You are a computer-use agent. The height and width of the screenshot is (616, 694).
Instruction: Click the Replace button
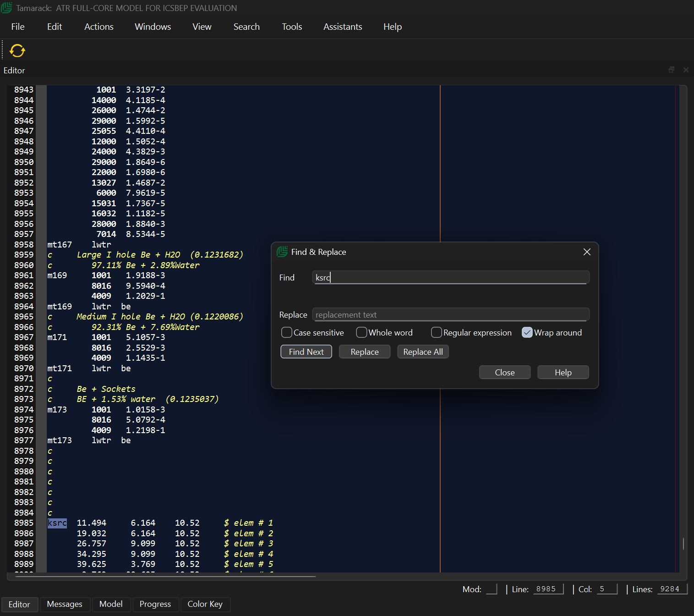click(365, 352)
